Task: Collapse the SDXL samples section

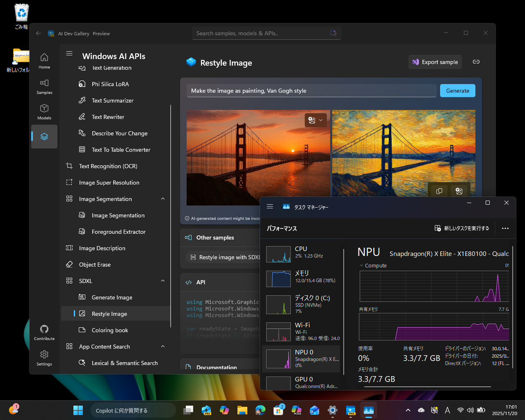Action: click(x=163, y=281)
